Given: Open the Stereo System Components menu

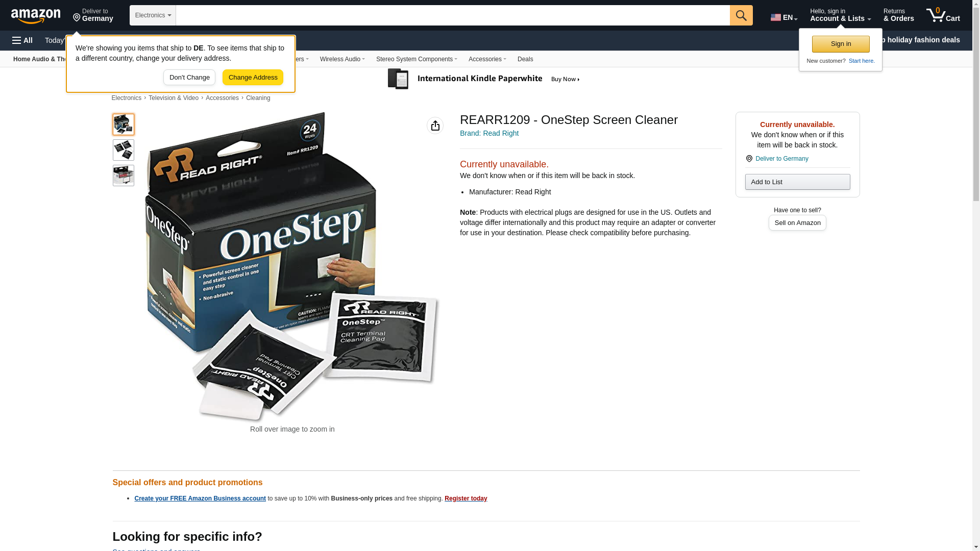Looking at the screenshot, I should point(416,59).
